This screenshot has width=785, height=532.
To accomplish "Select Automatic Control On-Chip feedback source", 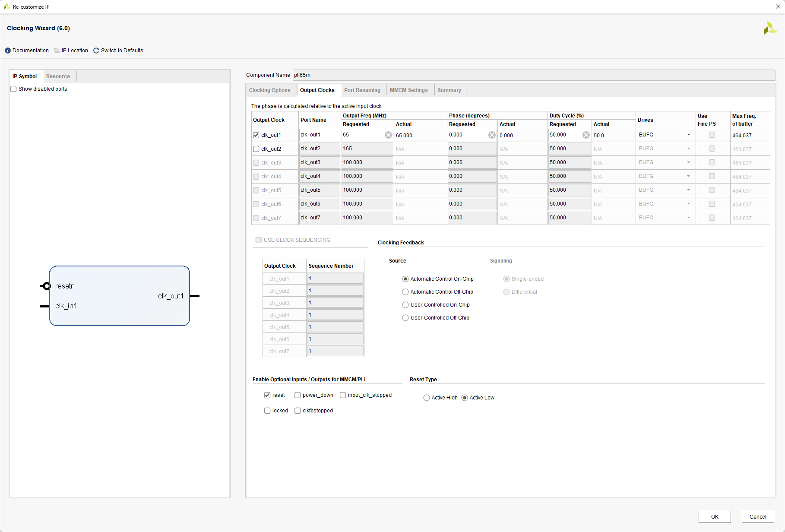I will (405, 279).
